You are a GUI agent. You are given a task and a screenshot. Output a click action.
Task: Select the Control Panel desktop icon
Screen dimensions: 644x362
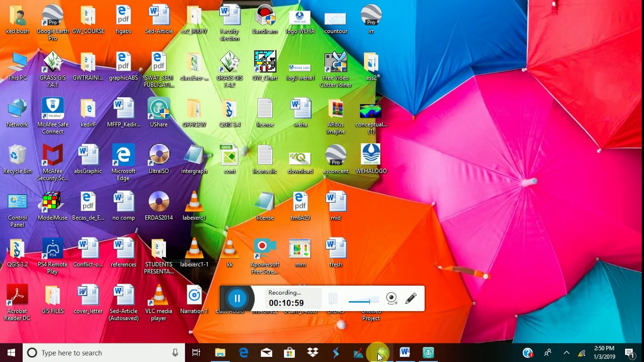click(18, 210)
